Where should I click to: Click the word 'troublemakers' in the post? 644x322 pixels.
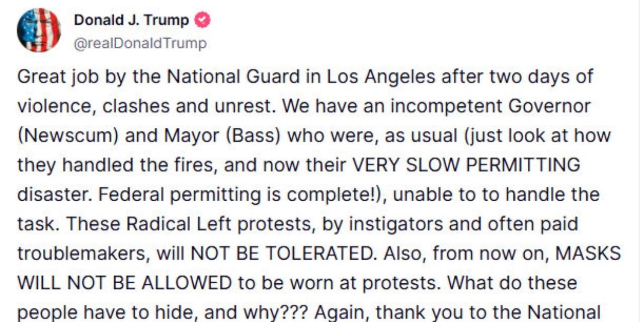(x=83, y=254)
